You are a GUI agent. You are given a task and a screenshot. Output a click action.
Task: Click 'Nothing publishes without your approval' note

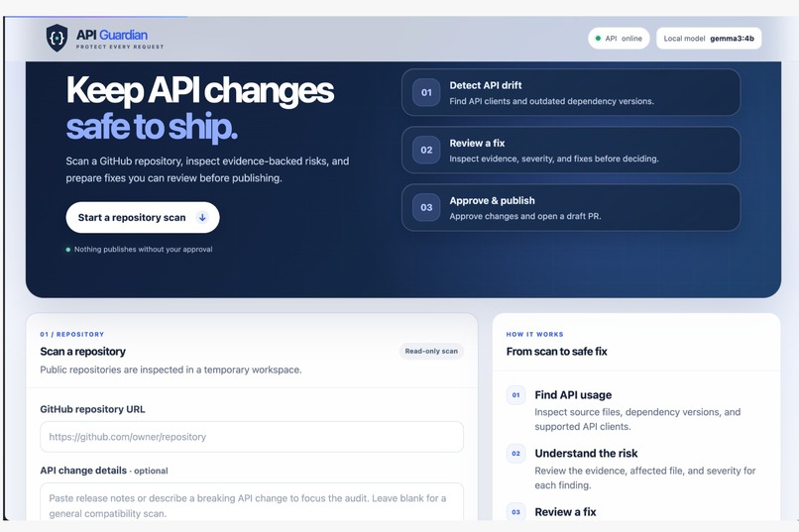tap(143, 249)
